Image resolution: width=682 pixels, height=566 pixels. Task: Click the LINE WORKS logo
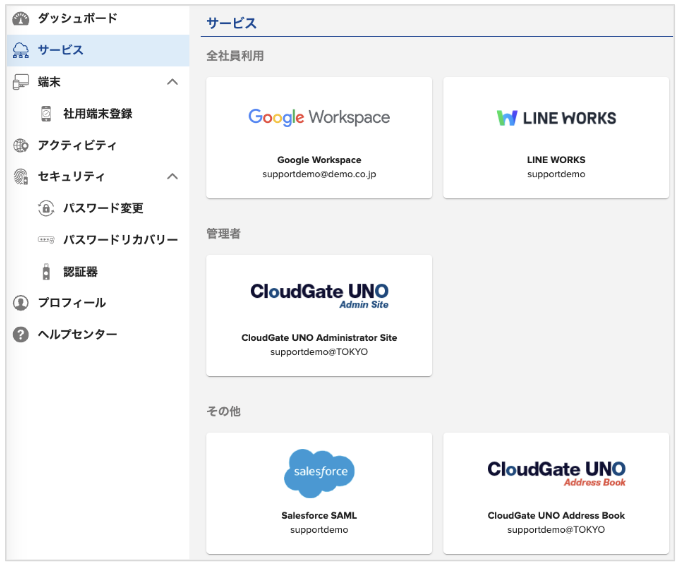click(556, 118)
